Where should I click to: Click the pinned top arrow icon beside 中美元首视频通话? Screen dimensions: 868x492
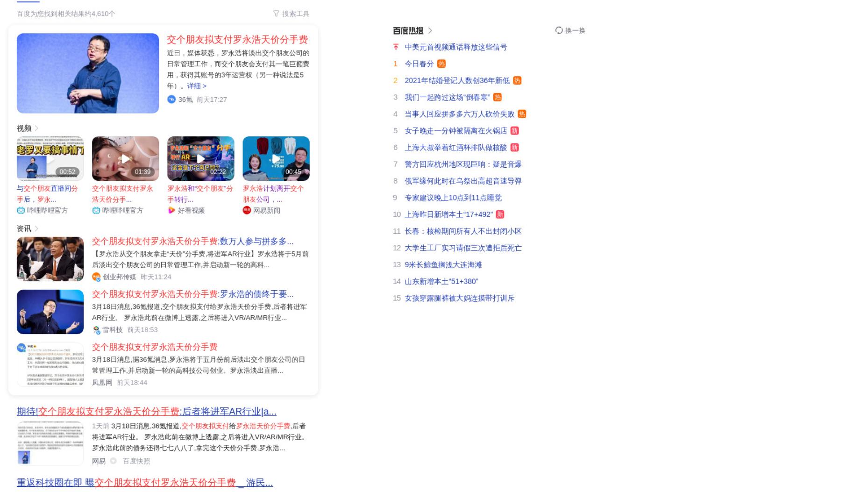tap(396, 47)
